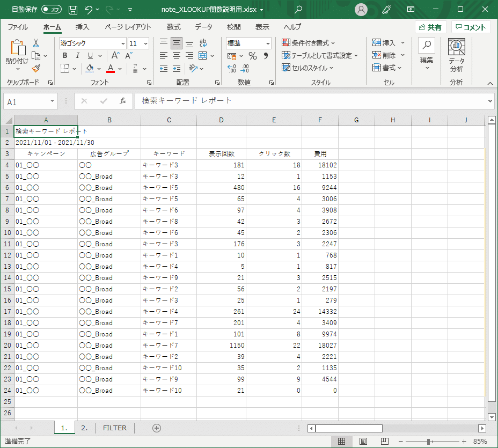Click the zoom in plus button
This screenshot has width=498, height=448.
(464, 442)
